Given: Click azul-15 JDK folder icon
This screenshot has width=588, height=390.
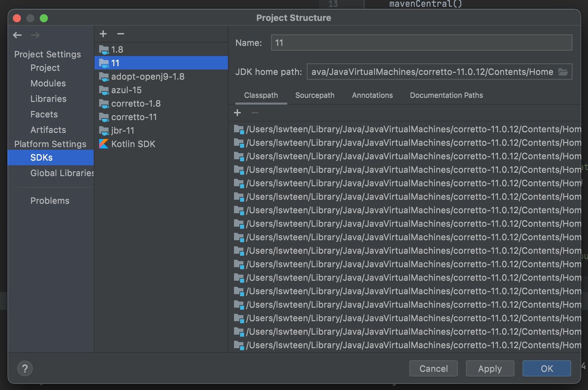Looking at the screenshot, I should 104,90.
